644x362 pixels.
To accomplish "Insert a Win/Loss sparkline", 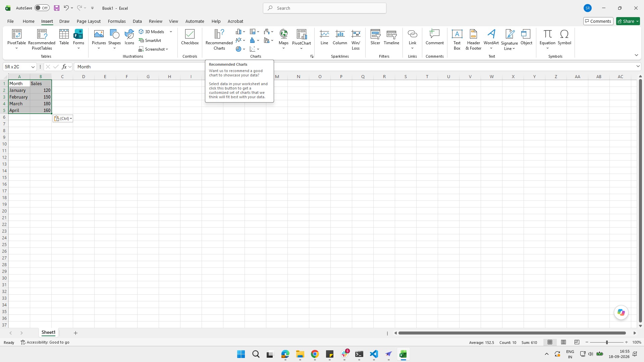I will tap(356, 40).
